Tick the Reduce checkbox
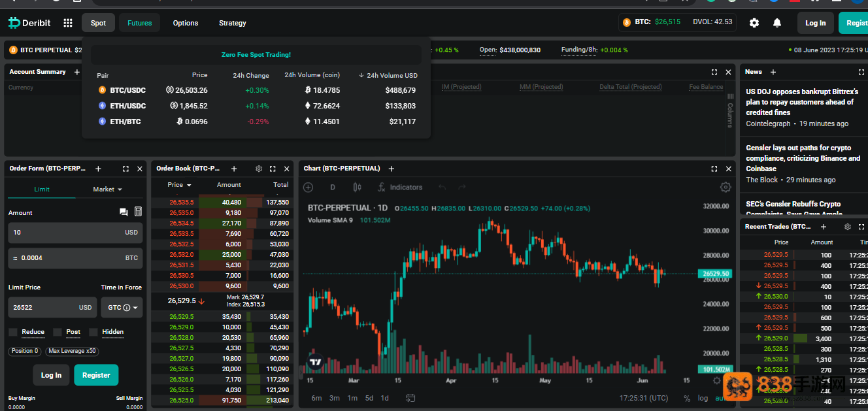868x411 pixels. coord(13,332)
